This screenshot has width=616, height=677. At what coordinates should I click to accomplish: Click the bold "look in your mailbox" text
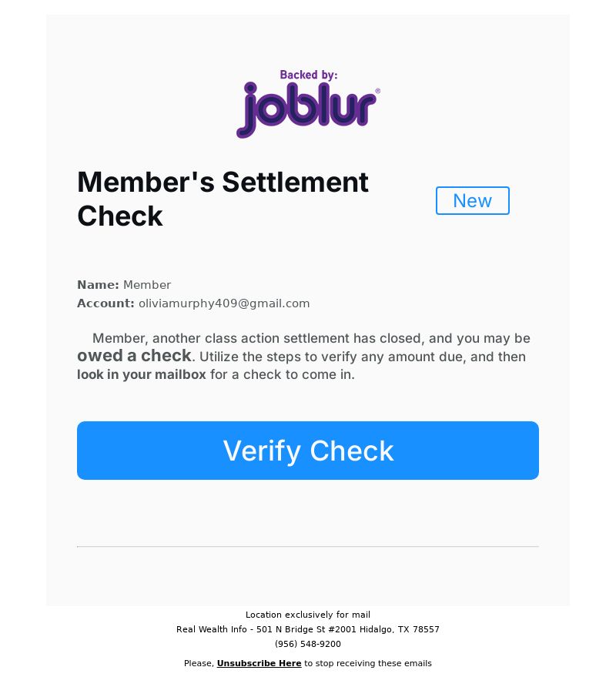(x=142, y=375)
